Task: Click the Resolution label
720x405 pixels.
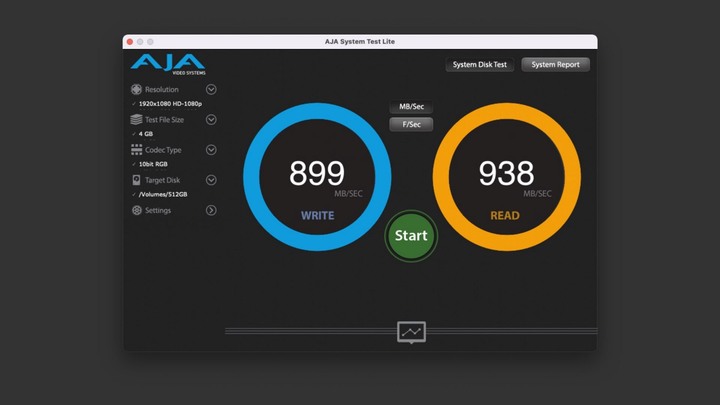Action: [162, 90]
